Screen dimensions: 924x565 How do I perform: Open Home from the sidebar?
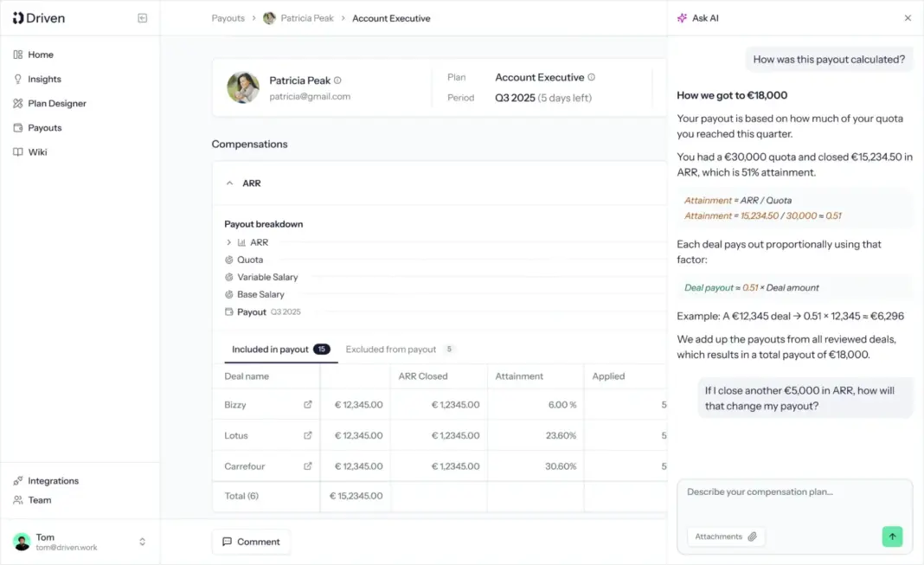41,55
